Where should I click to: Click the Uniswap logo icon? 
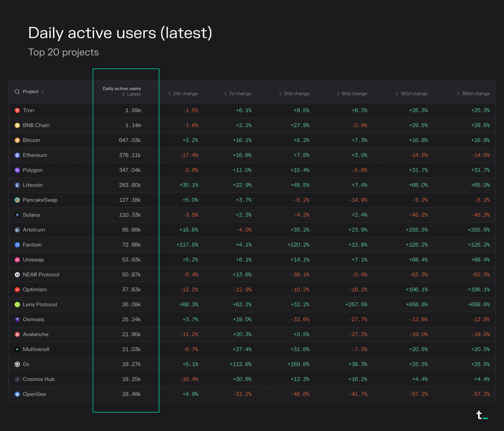[x=17, y=260]
